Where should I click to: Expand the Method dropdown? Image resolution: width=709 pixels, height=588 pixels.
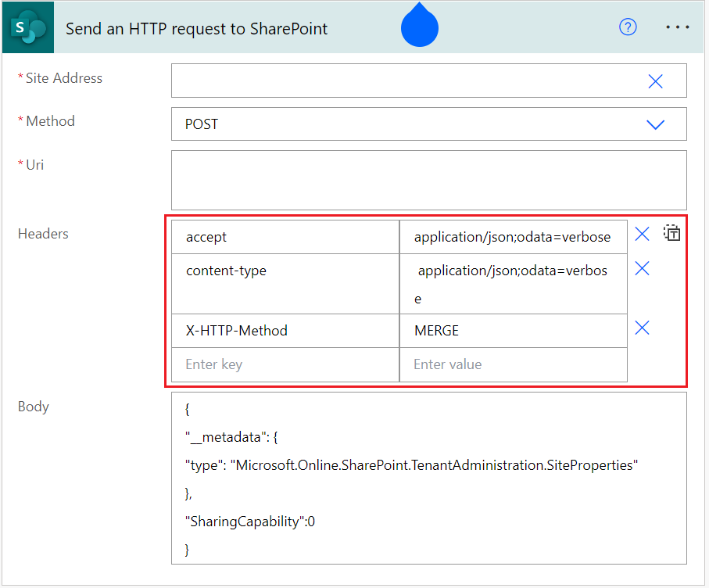[x=655, y=124]
